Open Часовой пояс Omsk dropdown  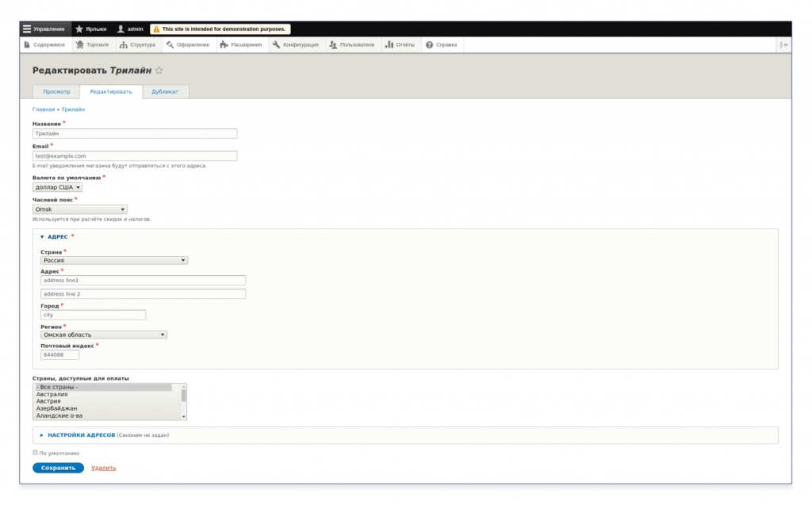click(80, 209)
